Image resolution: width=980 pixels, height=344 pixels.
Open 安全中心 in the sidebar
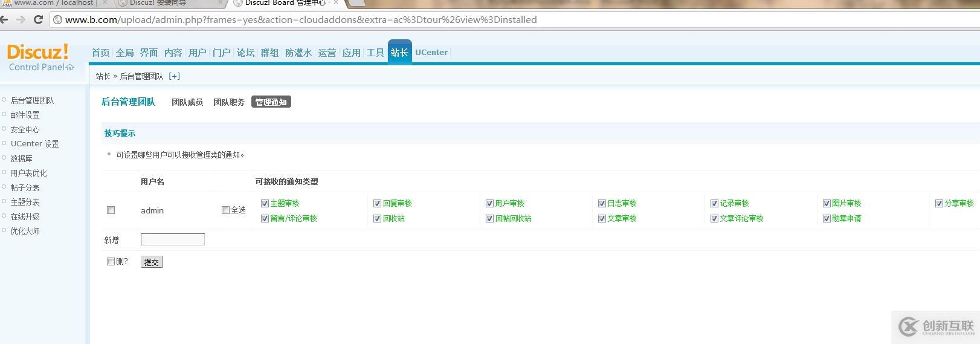click(25, 129)
